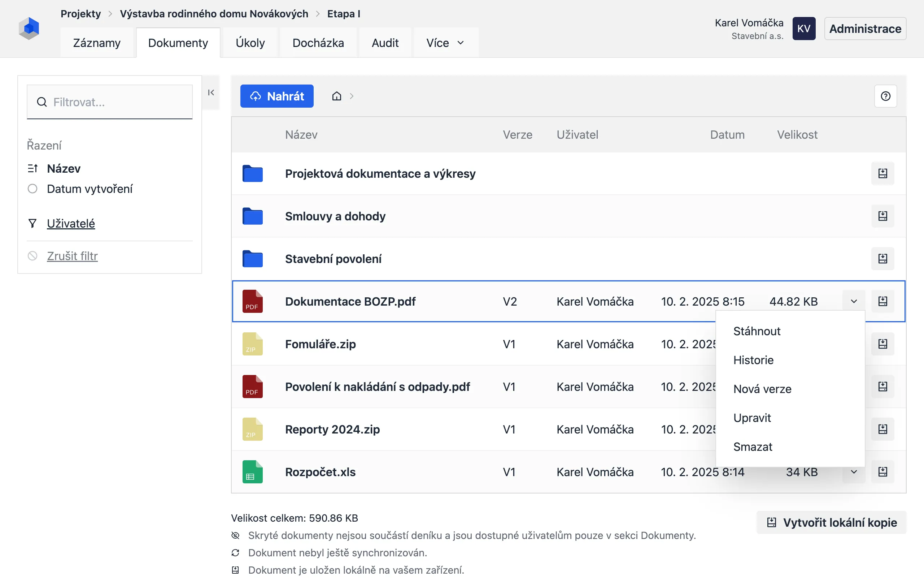924x578 pixels.
Task: Click the ZIP icon of Fomuláře.zip
Action: (252, 344)
